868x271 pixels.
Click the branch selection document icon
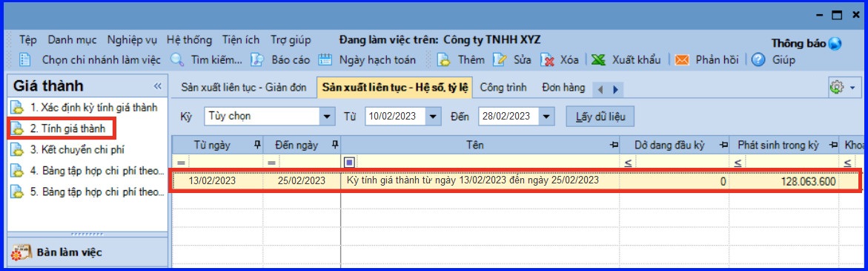(x=25, y=59)
